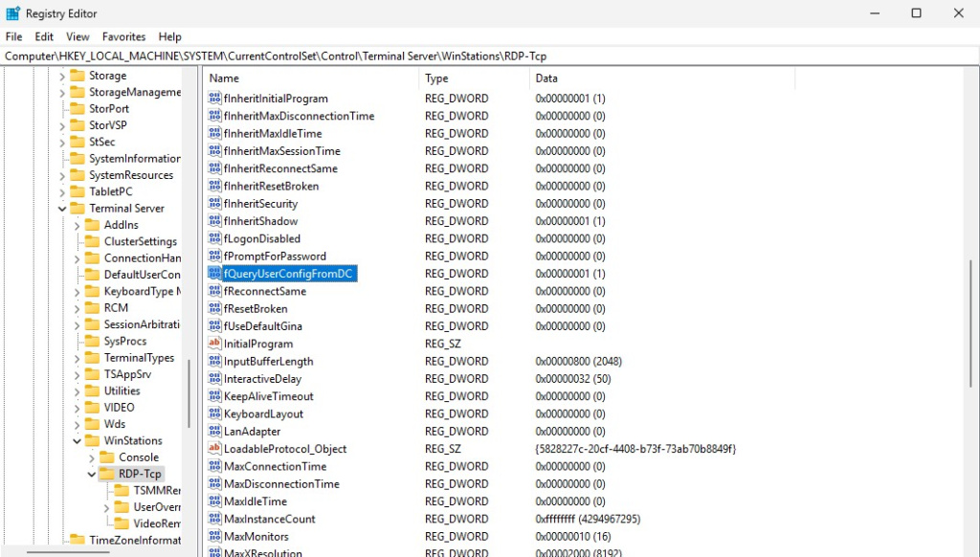Click the string icon next to InitialProgram
Image resolution: width=980 pixels, height=557 pixels.
[214, 344]
